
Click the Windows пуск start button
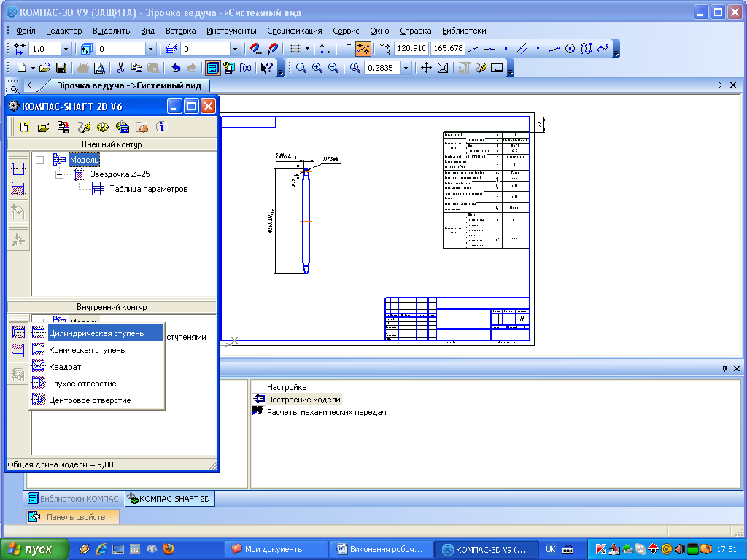(34, 549)
